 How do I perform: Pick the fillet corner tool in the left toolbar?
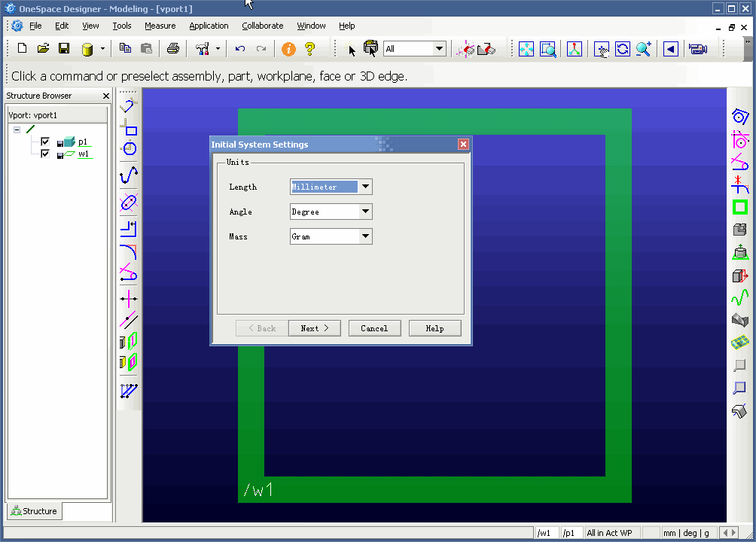tap(129, 251)
